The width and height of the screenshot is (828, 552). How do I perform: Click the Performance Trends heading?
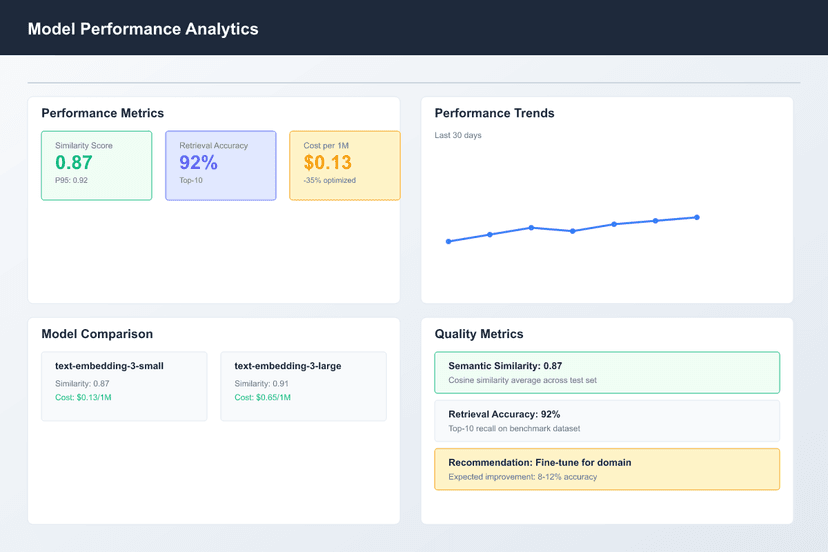tap(494, 113)
